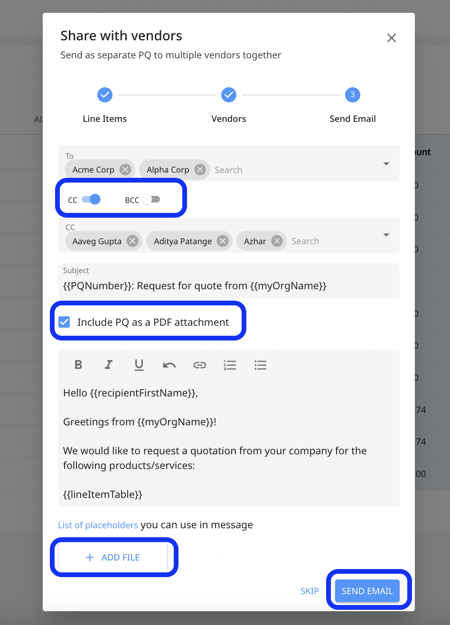Screen dimensions: 450x625
Task: Remove Acme Corp from To recipients
Action: [x=125, y=170]
